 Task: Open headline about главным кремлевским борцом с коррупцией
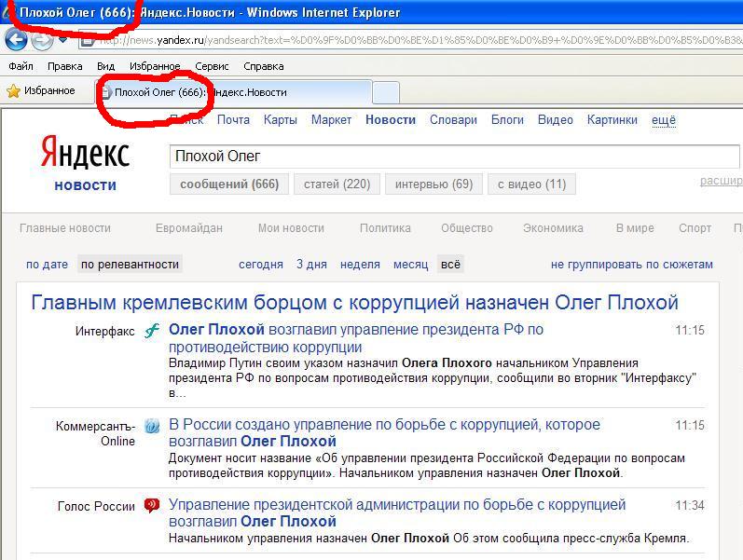tap(354, 302)
